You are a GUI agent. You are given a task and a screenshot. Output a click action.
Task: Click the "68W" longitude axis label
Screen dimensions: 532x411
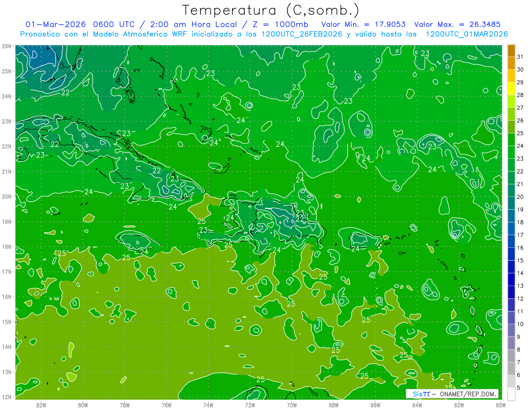point(334,405)
